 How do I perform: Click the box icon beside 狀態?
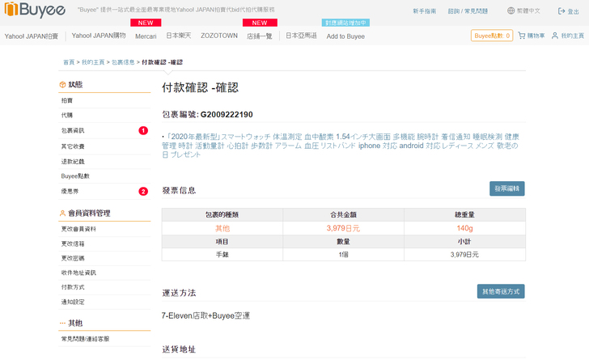pyautogui.click(x=62, y=84)
